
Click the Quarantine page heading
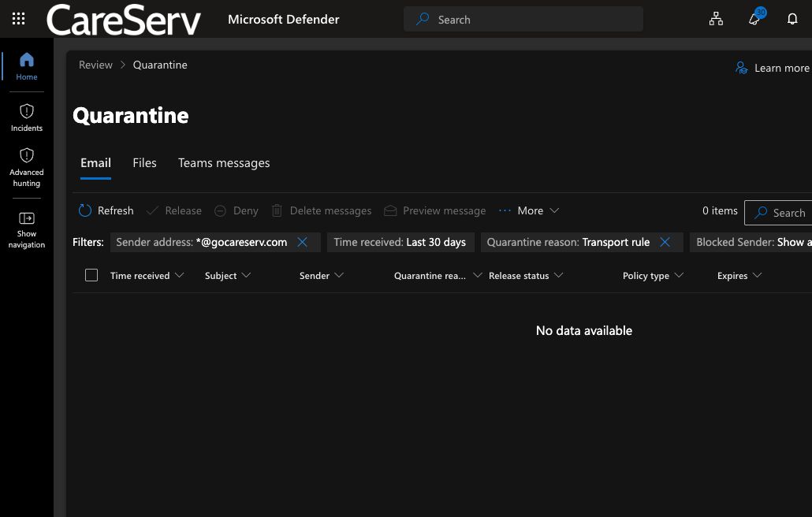tap(131, 115)
